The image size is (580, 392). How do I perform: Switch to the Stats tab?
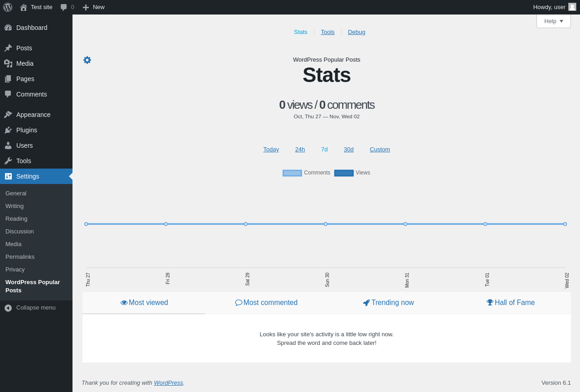click(300, 32)
